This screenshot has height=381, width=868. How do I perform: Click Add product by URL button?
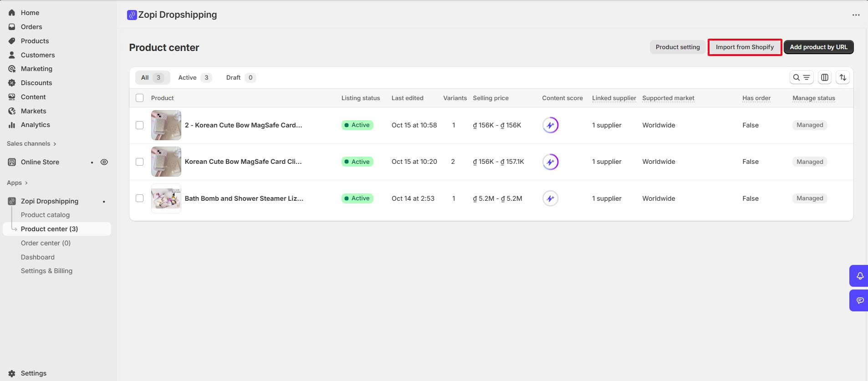click(x=818, y=47)
